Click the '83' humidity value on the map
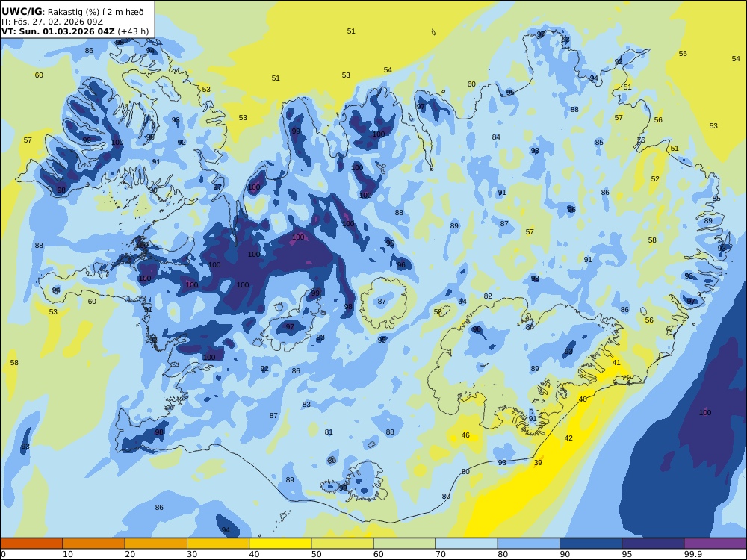Viewport: 747px width, 560px height. tap(306, 404)
